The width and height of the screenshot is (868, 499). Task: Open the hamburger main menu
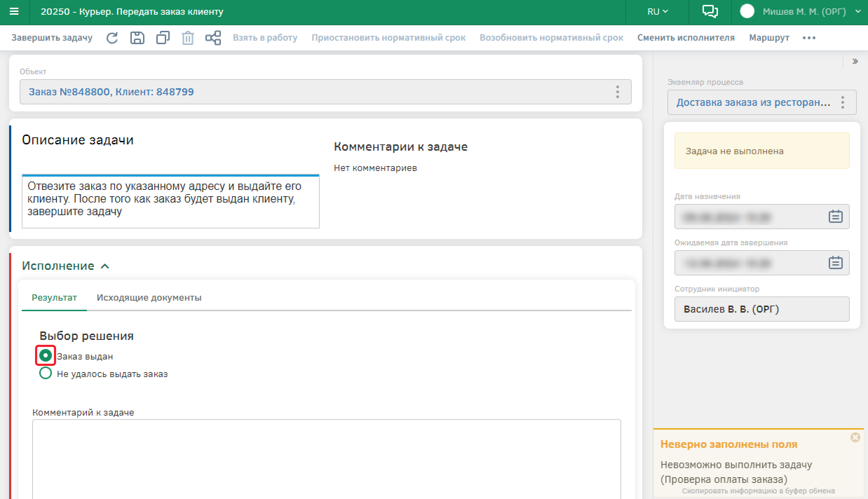coord(14,12)
